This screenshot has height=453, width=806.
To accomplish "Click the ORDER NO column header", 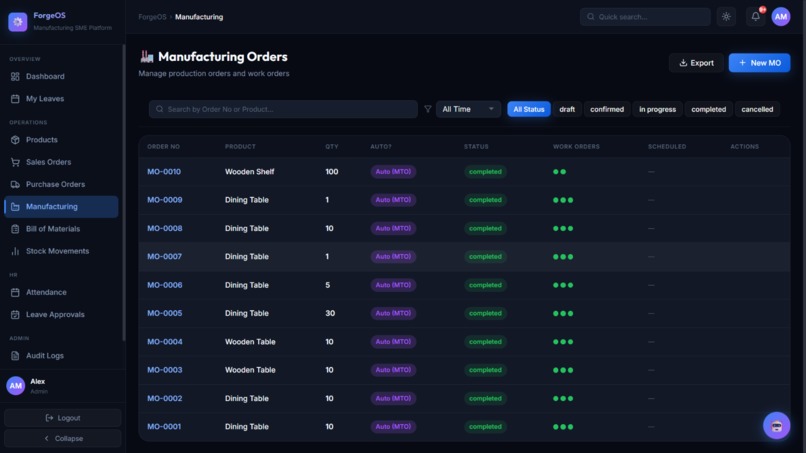I will (x=163, y=147).
